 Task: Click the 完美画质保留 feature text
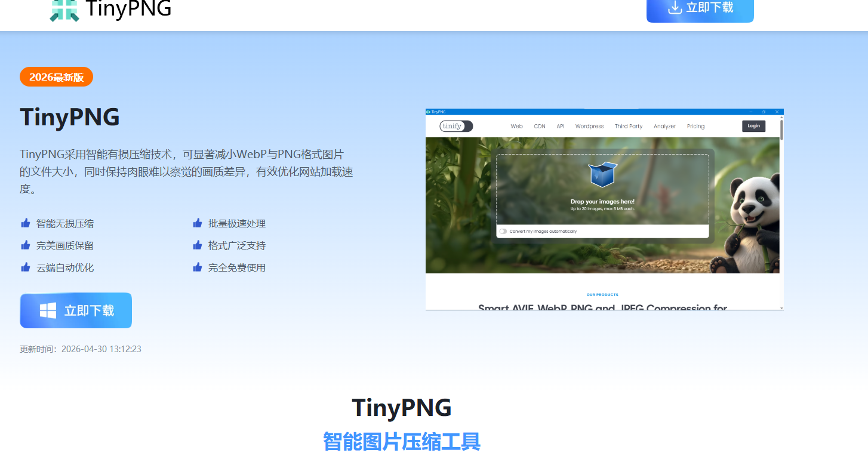tap(65, 246)
